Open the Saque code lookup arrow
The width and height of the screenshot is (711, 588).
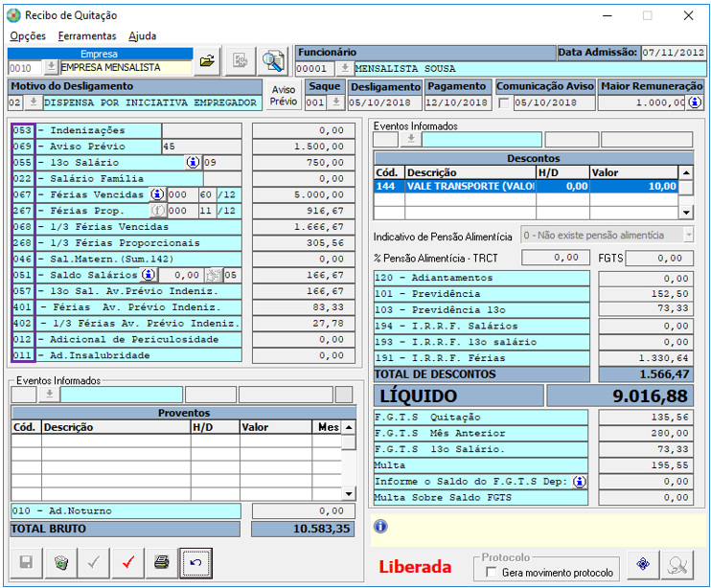tap(336, 102)
